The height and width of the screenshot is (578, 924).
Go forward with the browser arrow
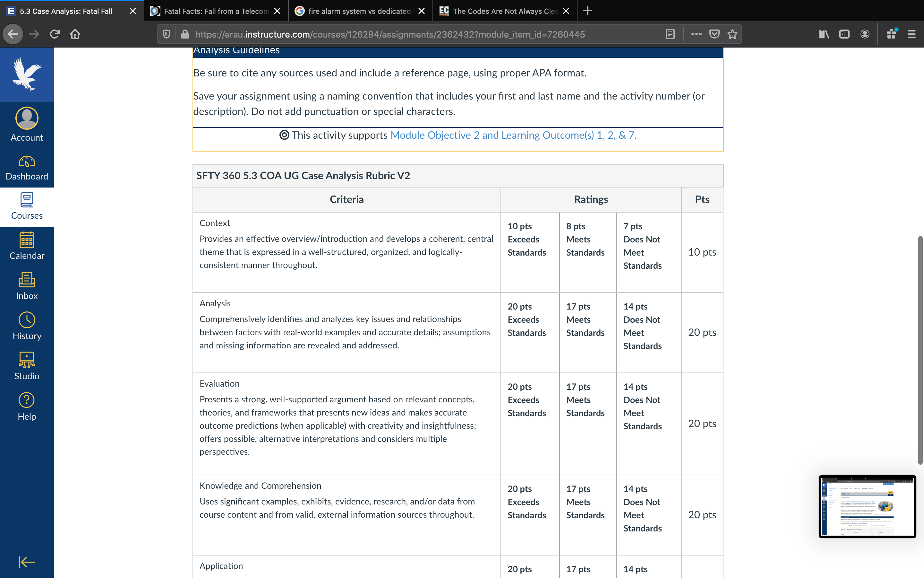tap(34, 34)
